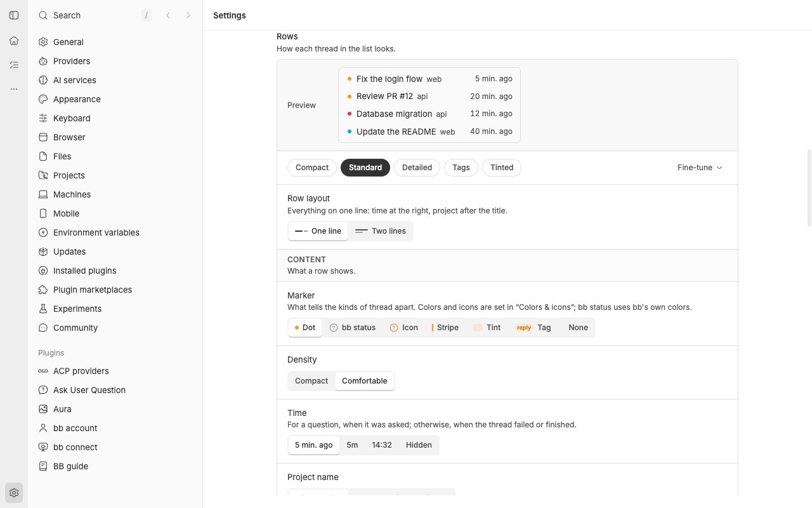Toggle the sidebar panel icon

pyautogui.click(x=14, y=15)
